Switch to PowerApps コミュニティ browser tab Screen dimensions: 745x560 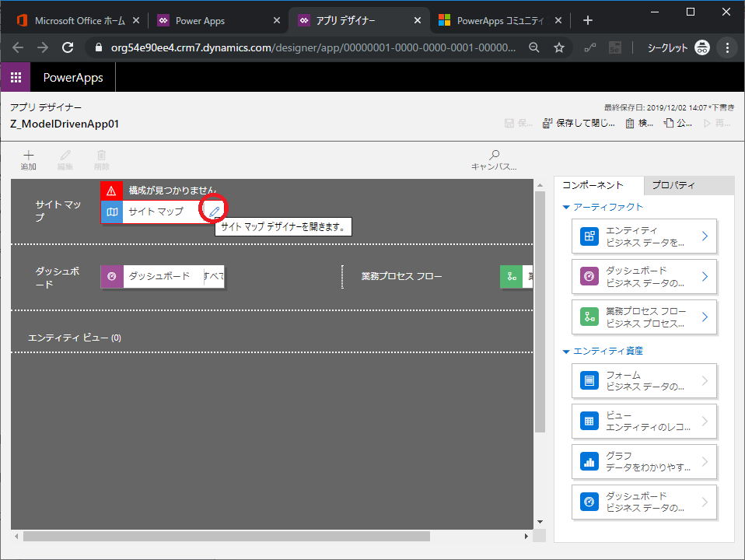(500, 20)
